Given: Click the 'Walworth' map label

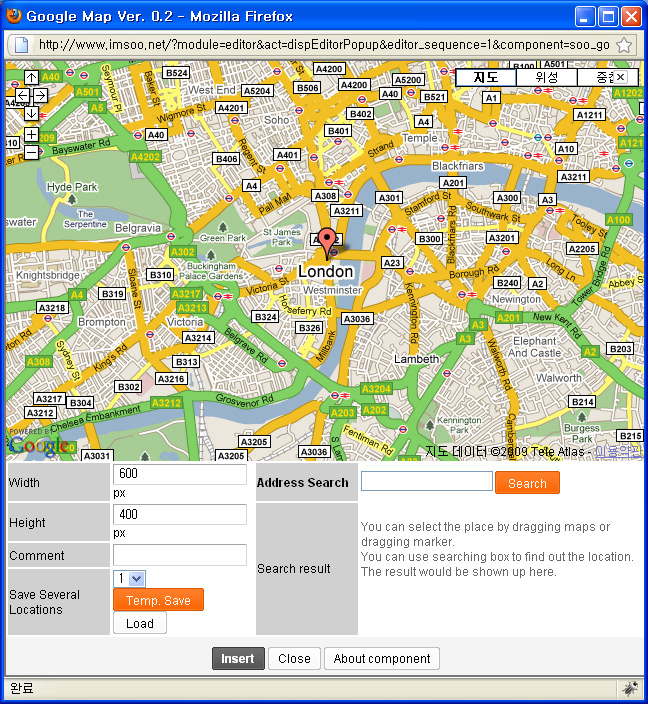Looking at the screenshot, I should [x=559, y=378].
